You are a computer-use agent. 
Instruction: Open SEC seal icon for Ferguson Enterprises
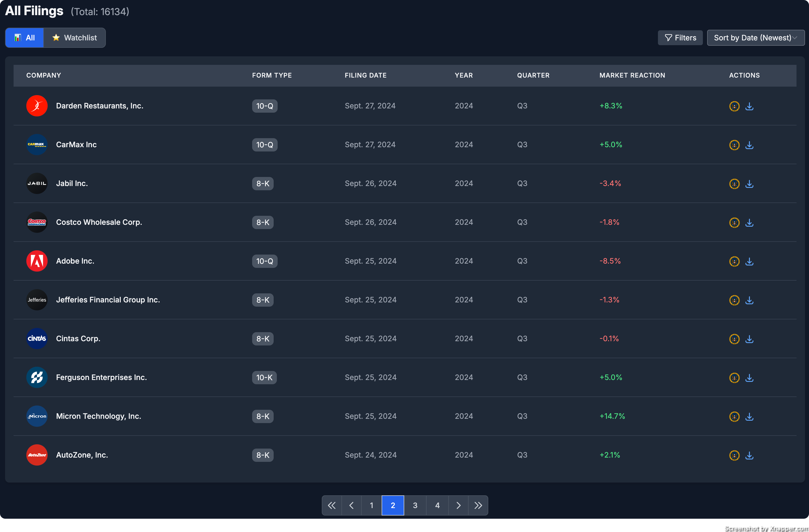(x=734, y=377)
